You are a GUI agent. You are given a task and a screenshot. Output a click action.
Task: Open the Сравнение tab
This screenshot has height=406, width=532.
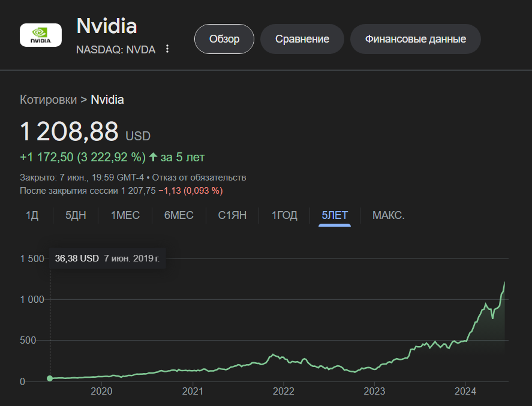pyautogui.click(x=302, y=39)
